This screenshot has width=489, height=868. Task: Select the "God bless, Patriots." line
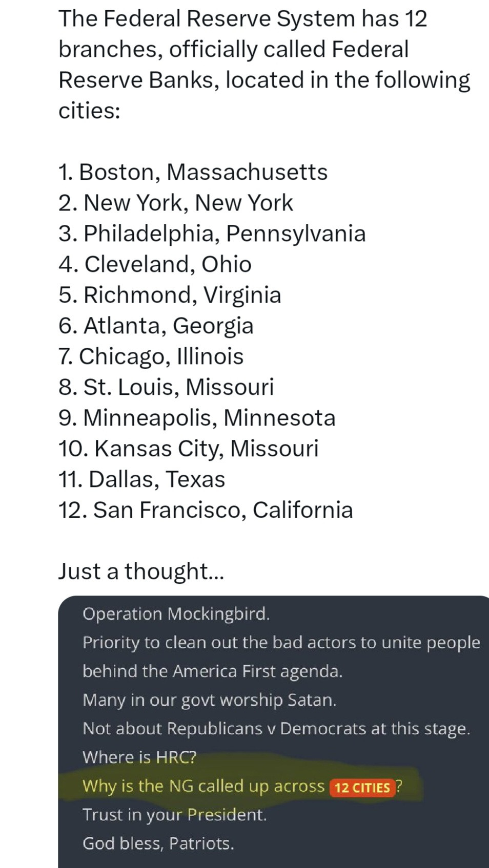(x=158, y=843)
